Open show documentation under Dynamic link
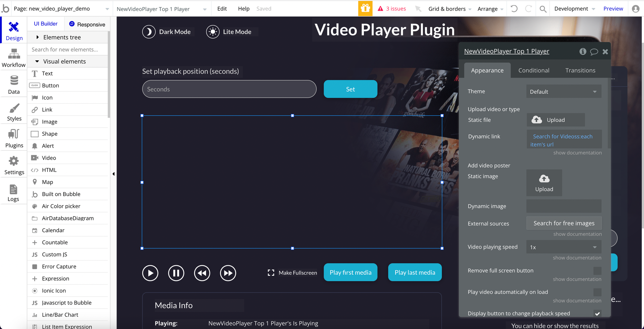This screenshot has width=644, height=329. tap(577, 153)
